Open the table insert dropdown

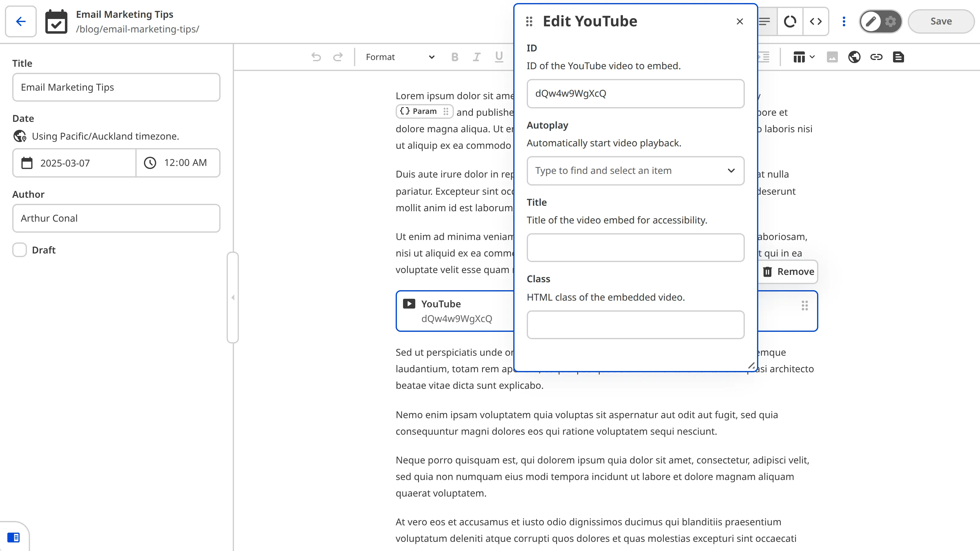(804, 57)
